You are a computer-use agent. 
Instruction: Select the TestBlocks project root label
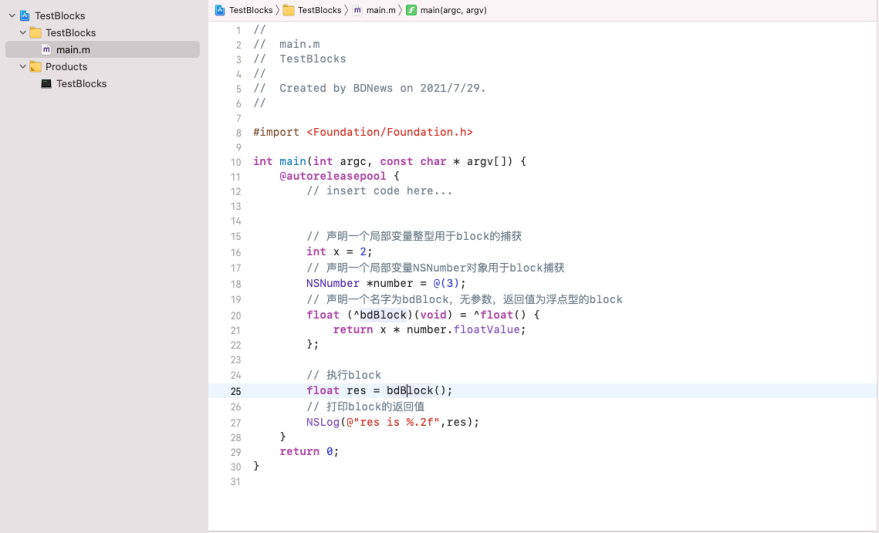click(x=60, y=16)
